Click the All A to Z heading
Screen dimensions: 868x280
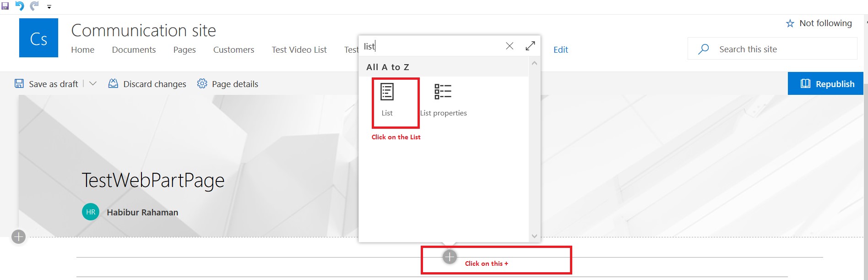click(388, 67)
